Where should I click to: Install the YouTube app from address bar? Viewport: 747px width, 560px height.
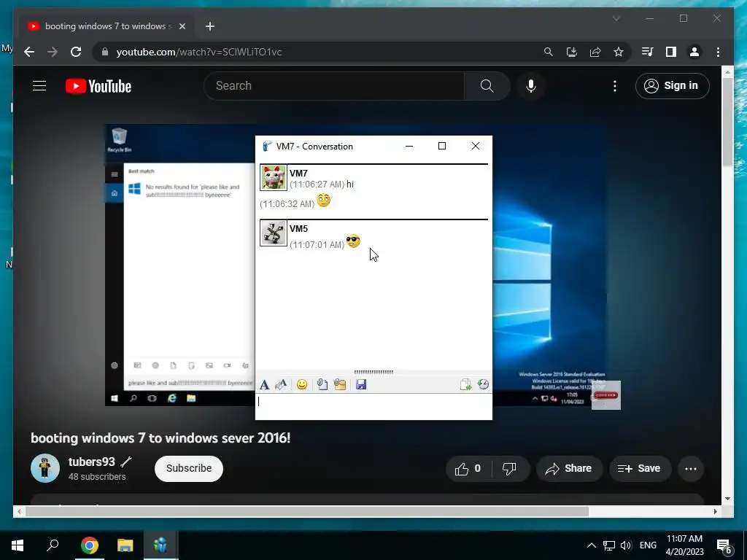[x=572, y=52]
